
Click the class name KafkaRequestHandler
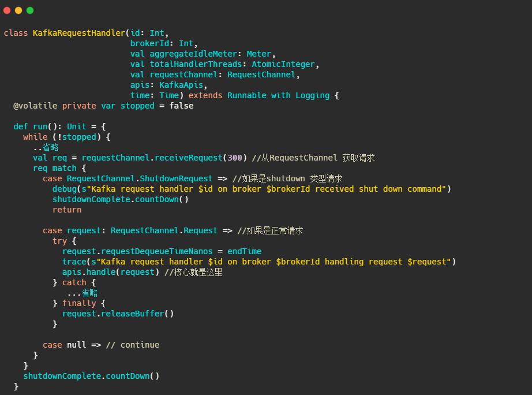coord(79,33)
